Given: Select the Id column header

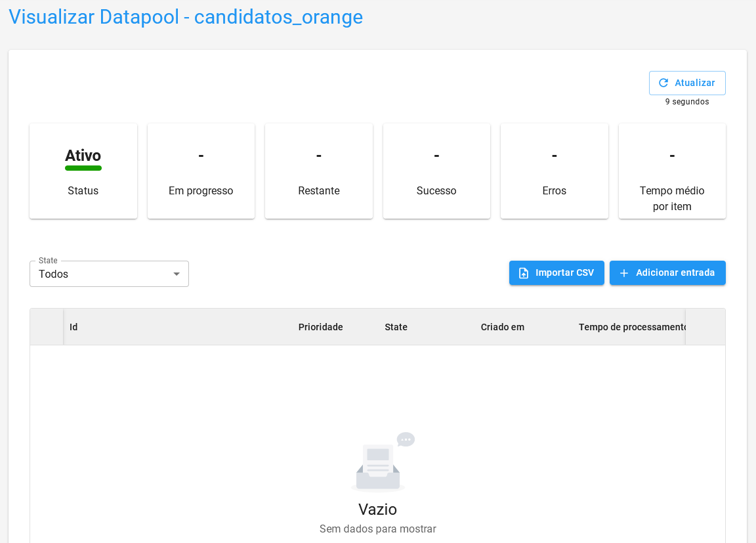Looking at the screenshot, I should point(73,326).
